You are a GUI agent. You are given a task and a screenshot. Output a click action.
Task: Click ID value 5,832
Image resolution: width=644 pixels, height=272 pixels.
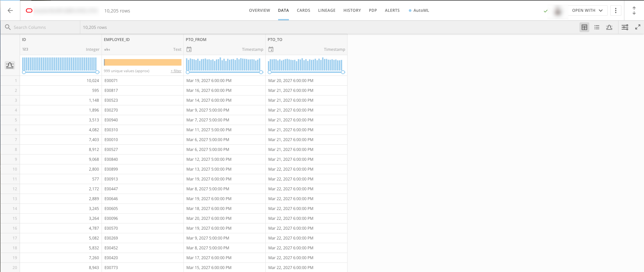94,248
